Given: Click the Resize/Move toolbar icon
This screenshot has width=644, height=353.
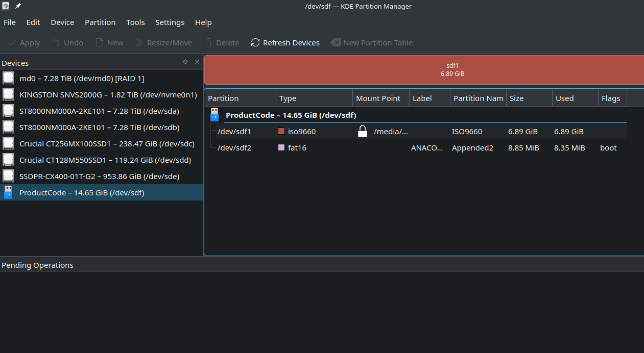Looking at the screenshot, I should [139, 43].
